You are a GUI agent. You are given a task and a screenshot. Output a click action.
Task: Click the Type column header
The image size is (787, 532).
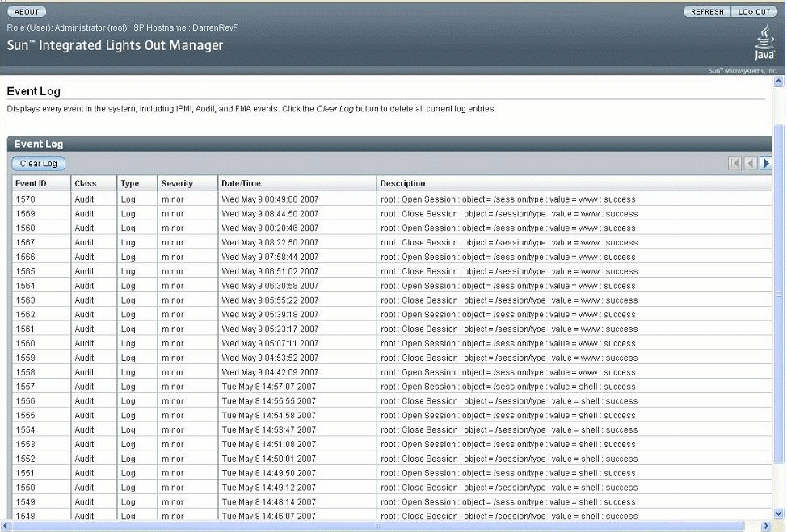click(x=137, y=183)
